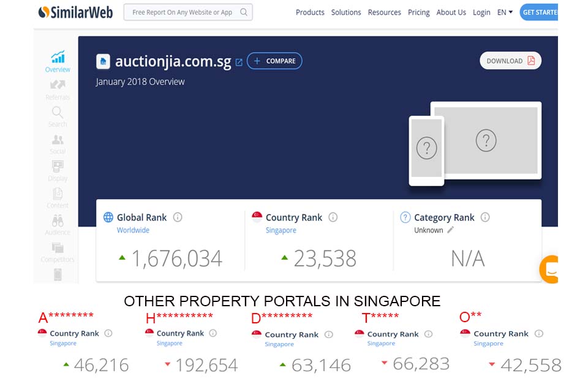This screenshot has width=588, height=392.
Task: Click rank value 46,216
Action: coord(101,366)
